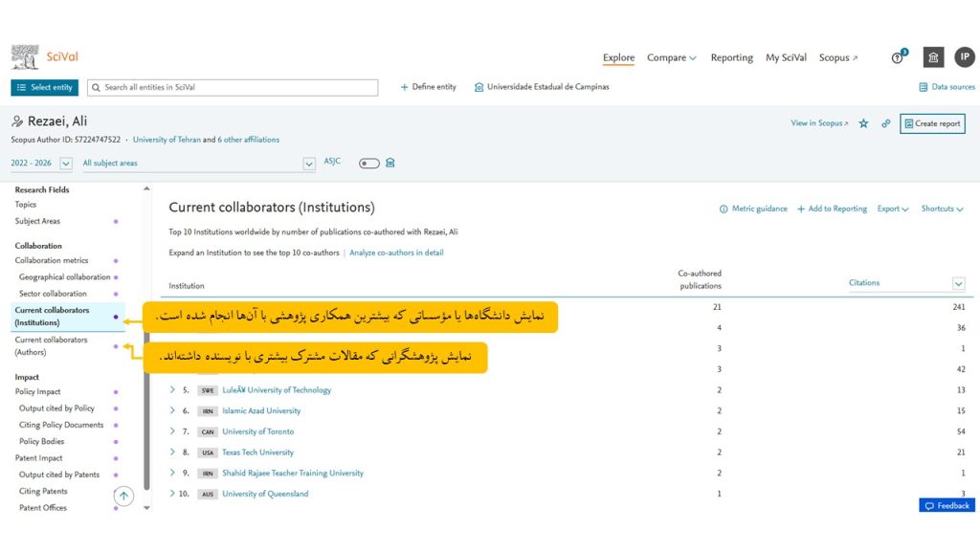Expand the Luleå University of Technology row
Image resolution: width=980 pixels, height=551 pixels.
coord(172,389)
